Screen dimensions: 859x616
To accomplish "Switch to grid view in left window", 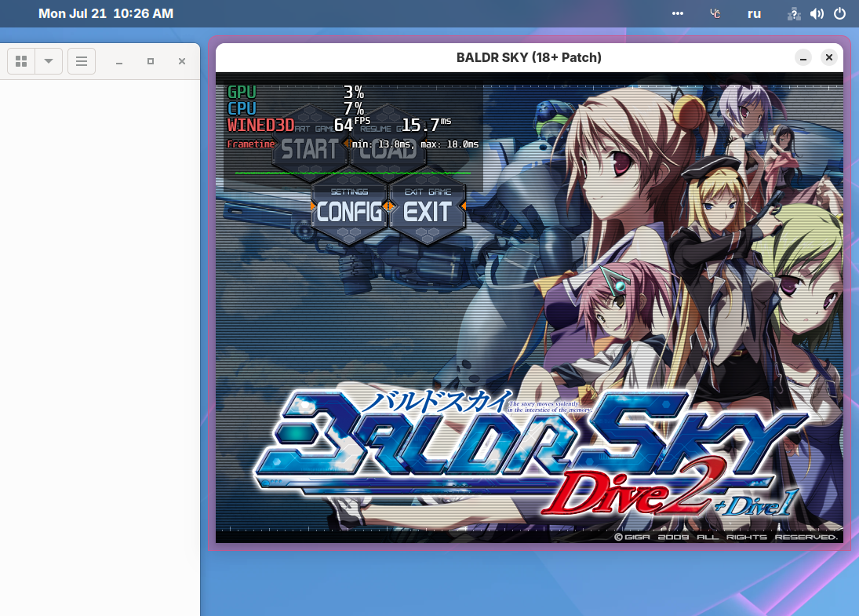I will 22,61.
